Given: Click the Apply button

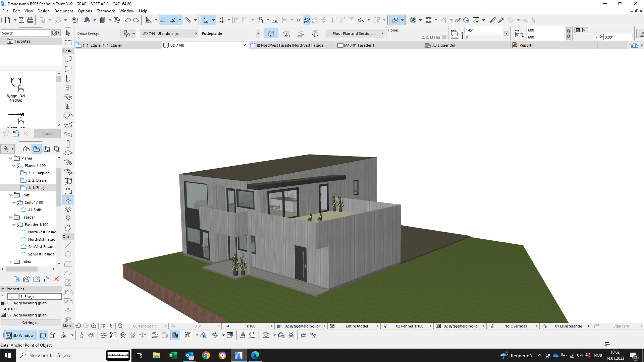Looking at the screenshot, I should tap(47, 133).
